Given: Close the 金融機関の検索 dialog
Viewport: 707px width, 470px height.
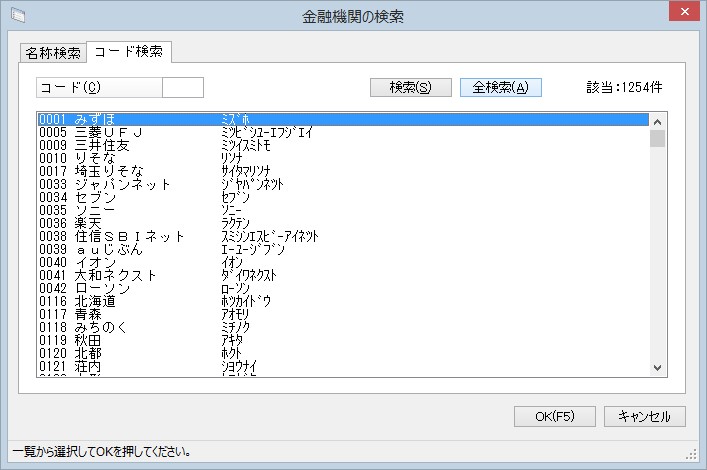Looking at the screenshot, I should (x=684, y=11).
